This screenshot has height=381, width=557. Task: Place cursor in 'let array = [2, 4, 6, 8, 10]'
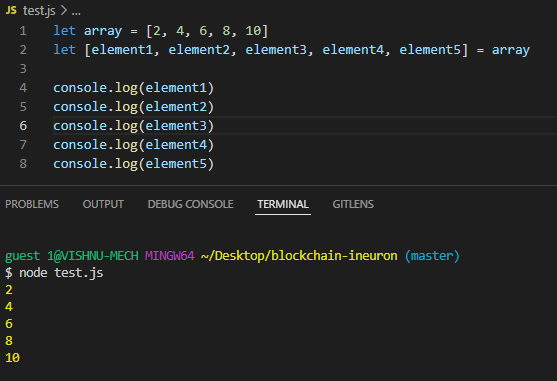coord(161,31)
